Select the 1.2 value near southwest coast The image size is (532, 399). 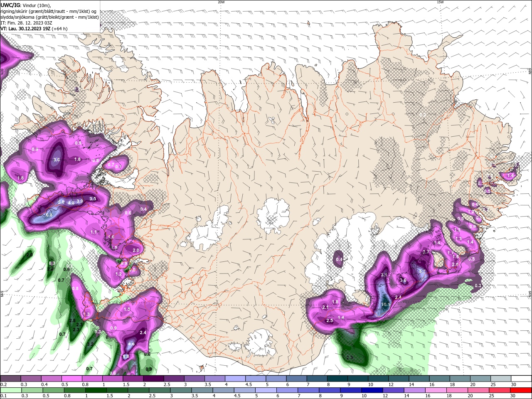pos(118,274)
